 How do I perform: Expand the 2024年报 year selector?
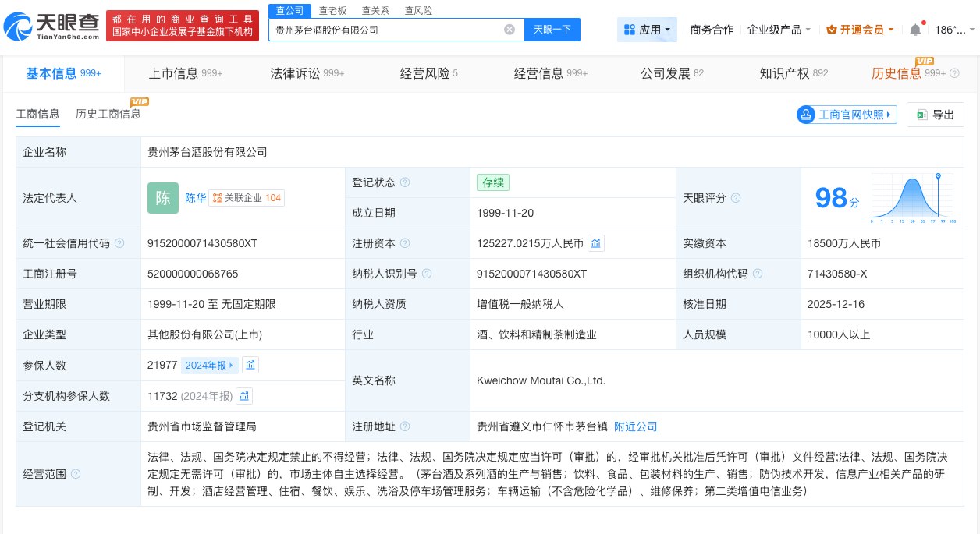[209, 365]
